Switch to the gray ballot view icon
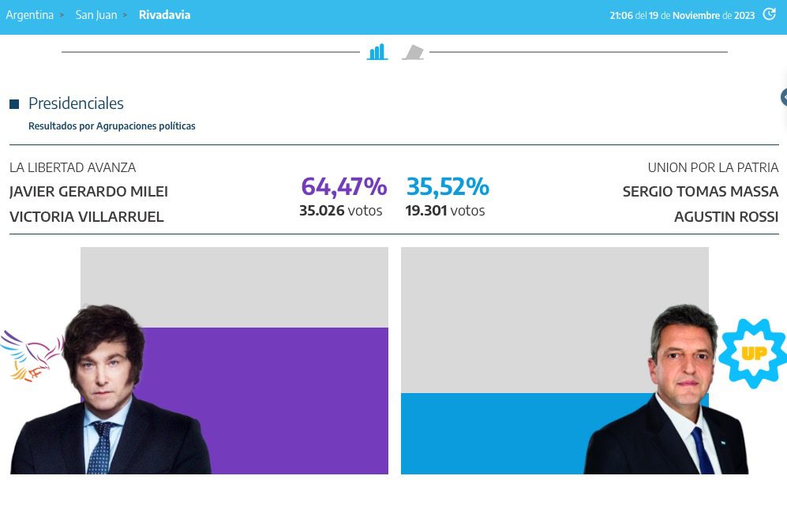 [413, 53]
